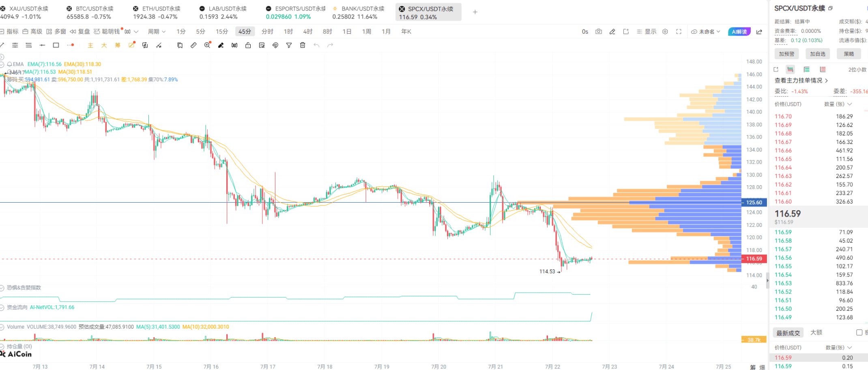The image size is (868, 370).
Task: Click the chart settings hexagon icon
Action: (x=665, y=32)
